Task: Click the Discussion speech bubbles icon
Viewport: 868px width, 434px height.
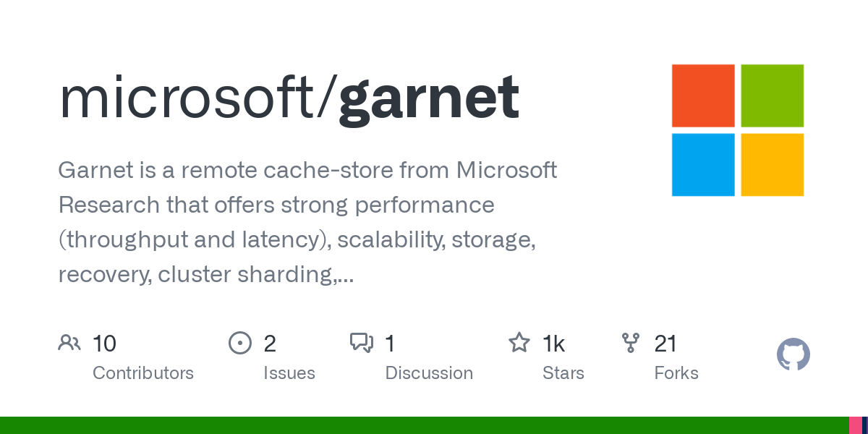Action: point(361,343)
